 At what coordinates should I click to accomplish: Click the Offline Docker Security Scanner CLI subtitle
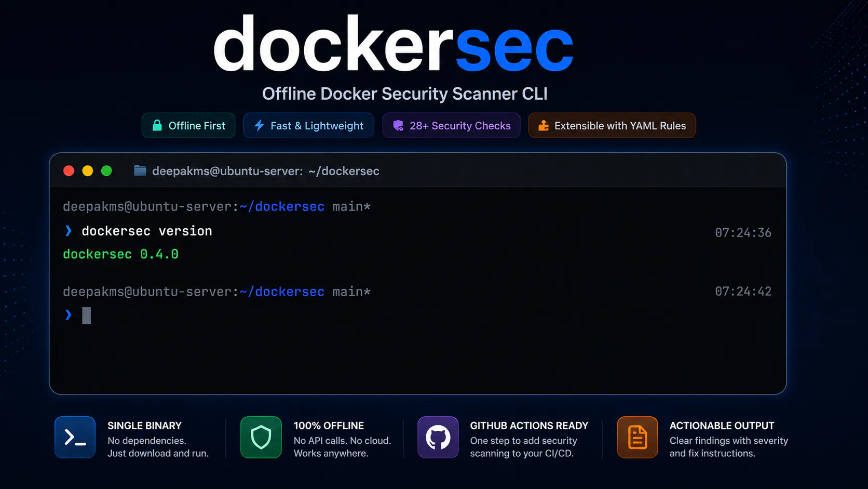(404, 94)
